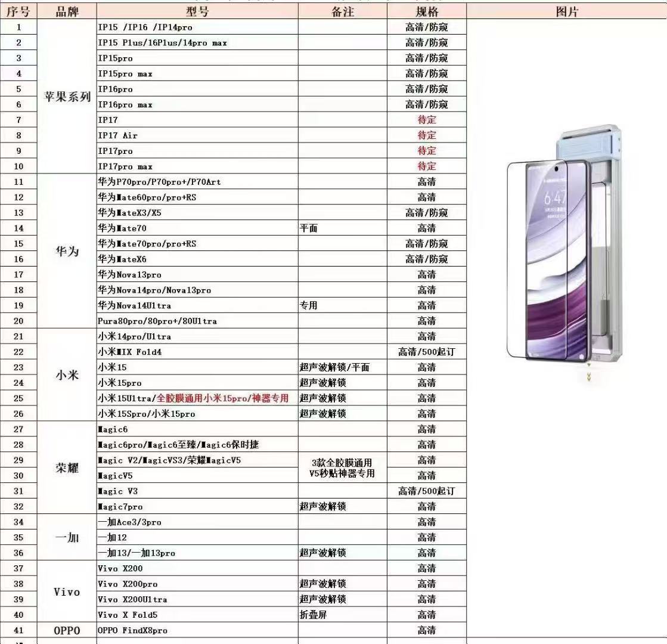Image resolution: width=667 pixels, height=644 pixels.
Task: Click 高清/防窥 spec for 华为MateX6
Action: pyautogui.click(x=427, y=259)
